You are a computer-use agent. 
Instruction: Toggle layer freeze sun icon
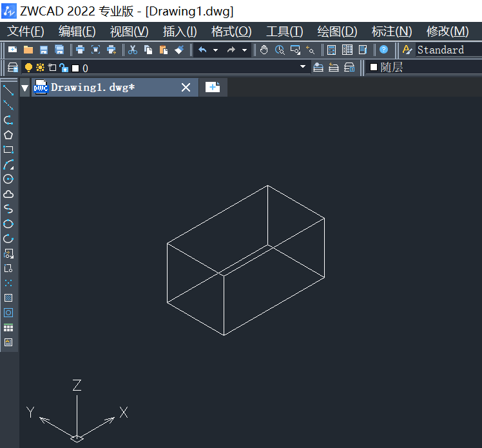tap(40, 68)
